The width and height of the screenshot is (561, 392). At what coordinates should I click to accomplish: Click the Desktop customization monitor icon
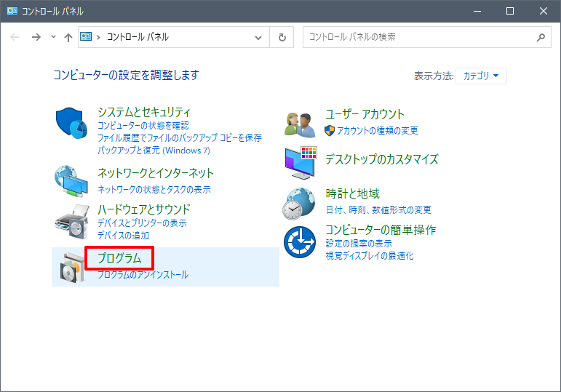tap(301, 163)
